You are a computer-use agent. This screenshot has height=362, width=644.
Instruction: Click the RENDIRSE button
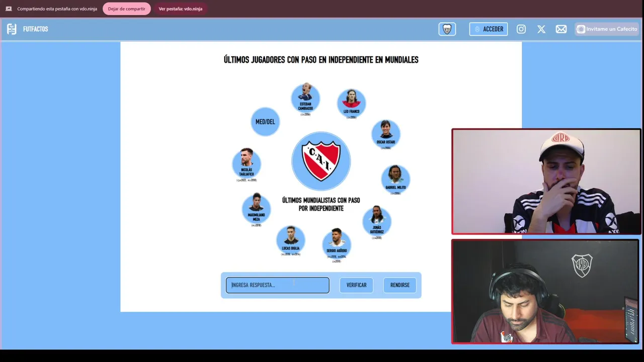pos(400,285)
